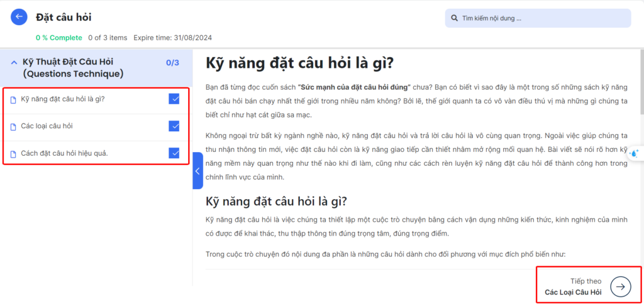Click the search magnifier icon
Image resolution: width=644 pixels, height=304 pixels.
pyautogui.click(x=454, y=18)
